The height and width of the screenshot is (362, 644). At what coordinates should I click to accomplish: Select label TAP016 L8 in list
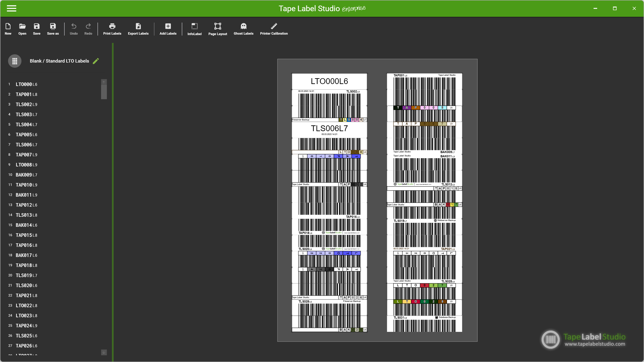click(26, 245)
